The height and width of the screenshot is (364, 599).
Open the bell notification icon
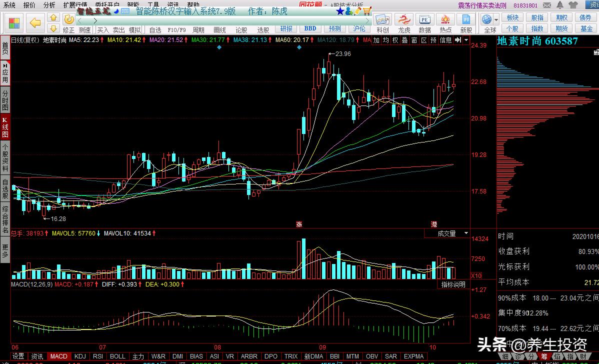click(560, 5)
